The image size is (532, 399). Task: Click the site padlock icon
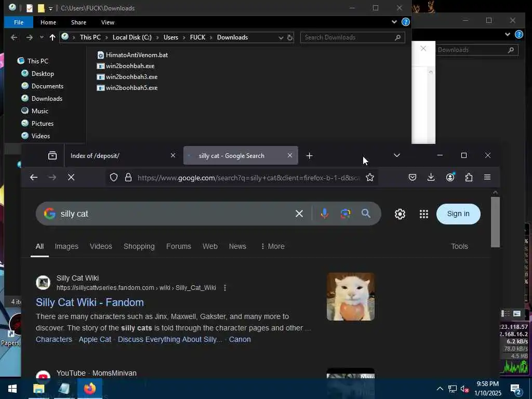(128, 178)
